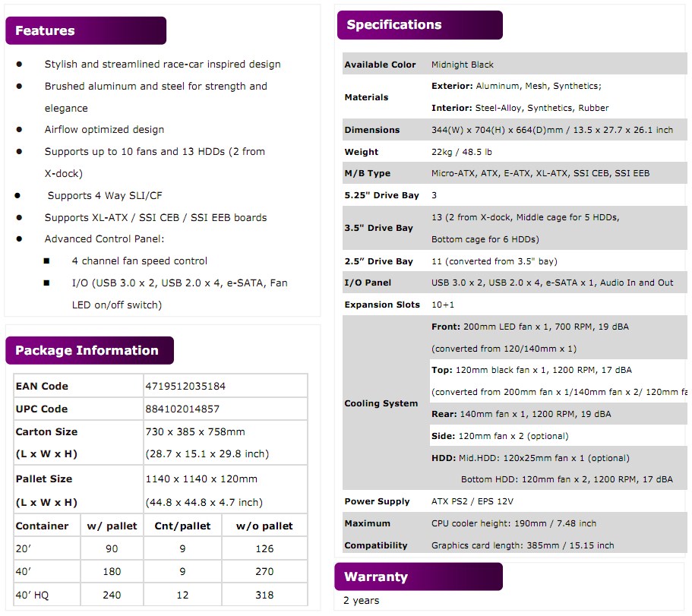Click the Cooling System row label
692x616 pixels.
(381, 403)
